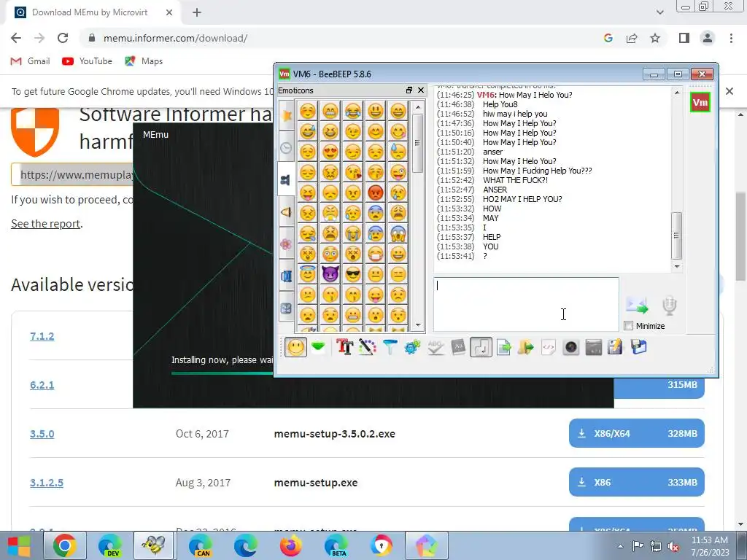
Task: Insert the face screaming in fear emoji
Action: (x=398, y=233)
